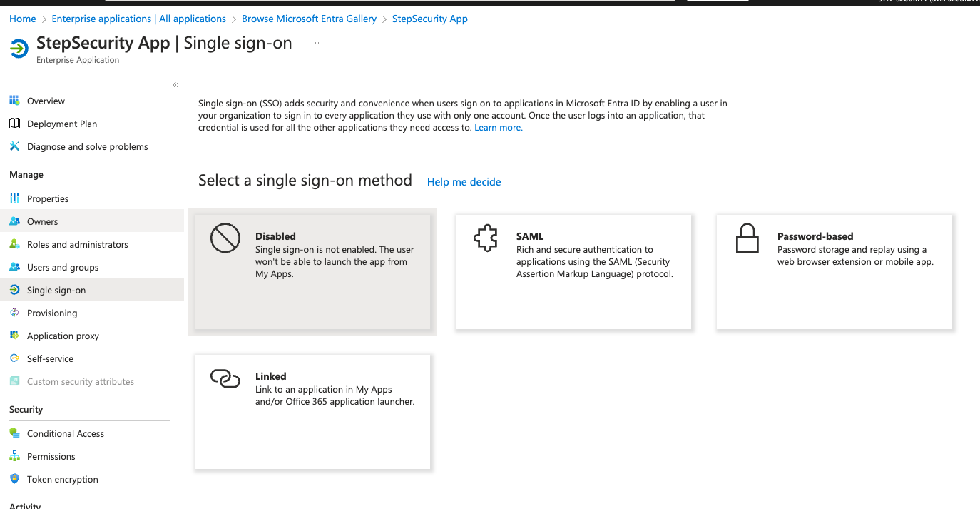980x509 pixels.
Task: Choose the Disabled sign-on method card
Action: coord(312,272)
